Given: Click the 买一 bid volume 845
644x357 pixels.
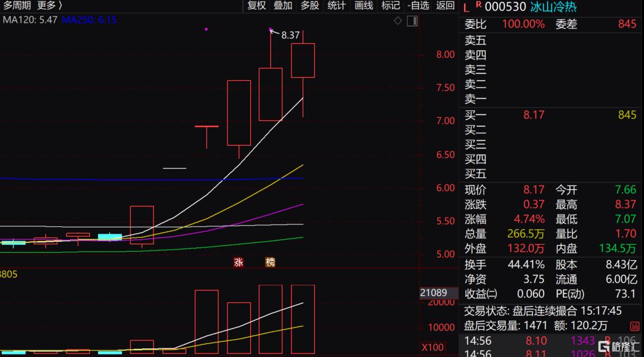Looking at the screenshot, I should pyautogui.click(x=627, y=115).
